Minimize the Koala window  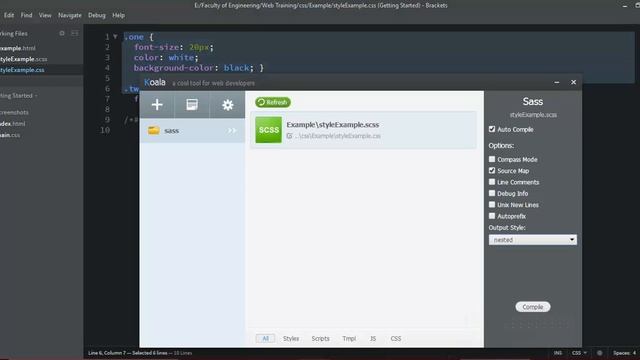557,82
